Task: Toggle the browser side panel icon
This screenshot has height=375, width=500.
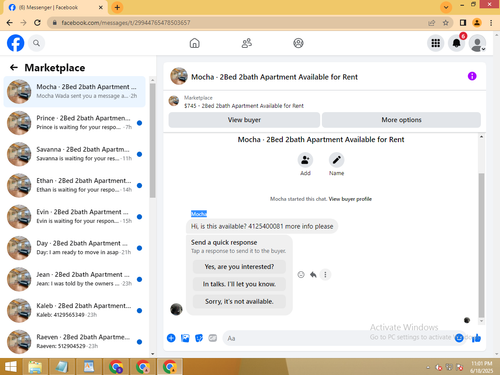Action: coord(463,23)
